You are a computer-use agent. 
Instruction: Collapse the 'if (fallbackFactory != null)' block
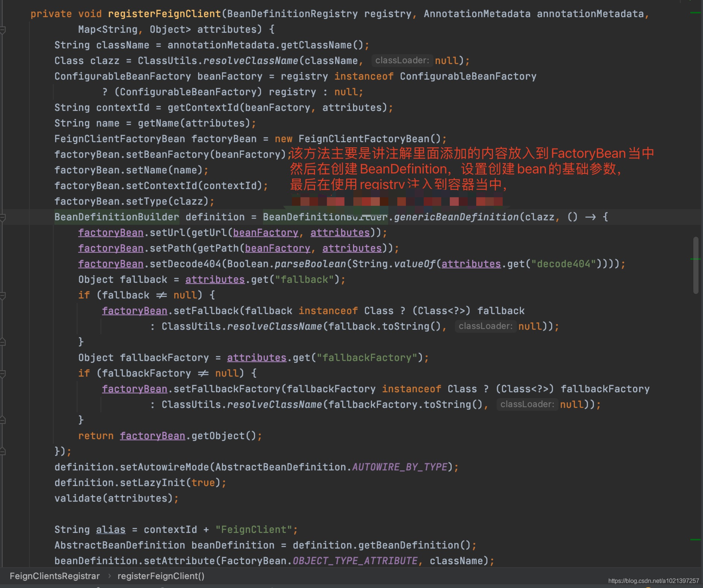click(3, 373)
